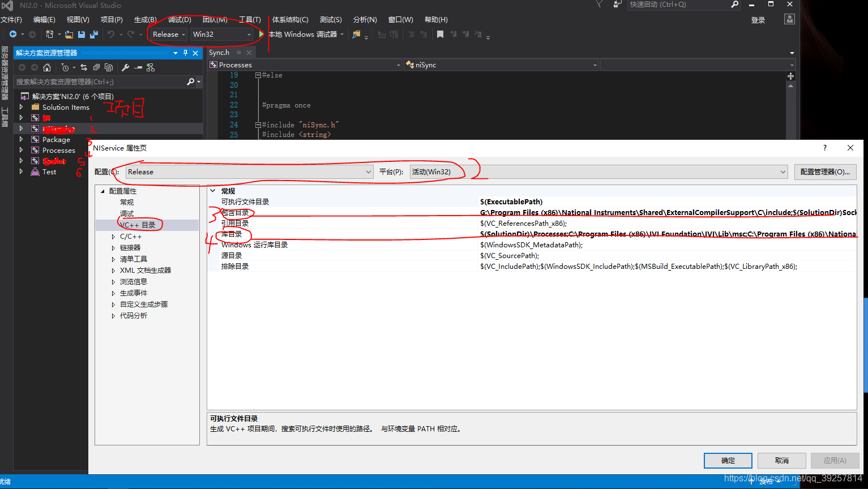Expand the C/C++ property category
The height and width of the screenshot is (489, 868).
coord(113,237)
